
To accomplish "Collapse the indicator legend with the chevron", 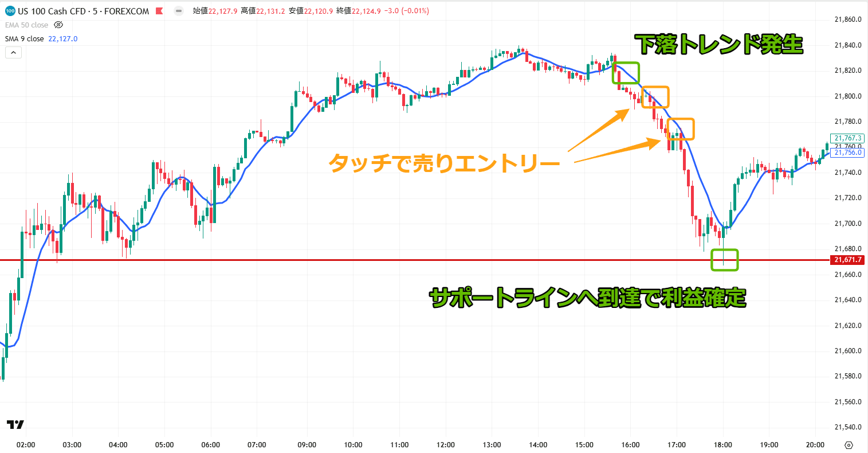I will [x=13, y=52].
